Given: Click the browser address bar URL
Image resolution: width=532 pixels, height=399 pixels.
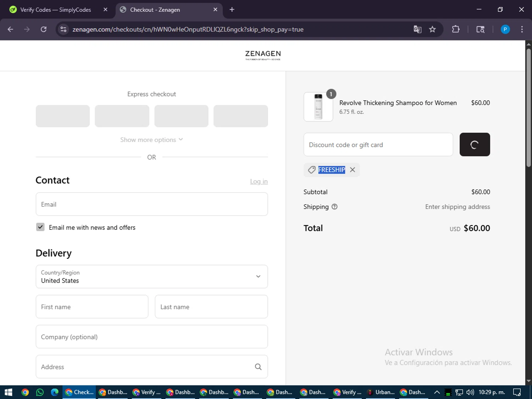Looking at the screenshot, I should pos(188,29).
